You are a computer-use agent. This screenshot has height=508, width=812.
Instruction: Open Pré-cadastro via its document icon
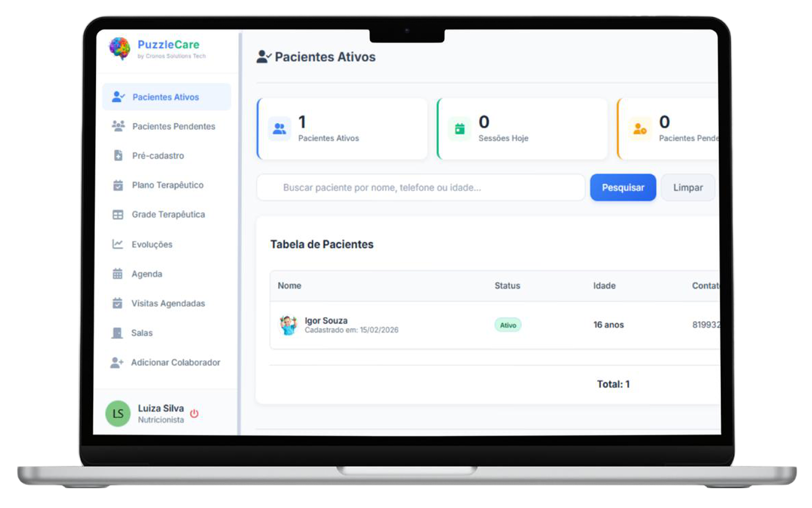click(117, 155)
